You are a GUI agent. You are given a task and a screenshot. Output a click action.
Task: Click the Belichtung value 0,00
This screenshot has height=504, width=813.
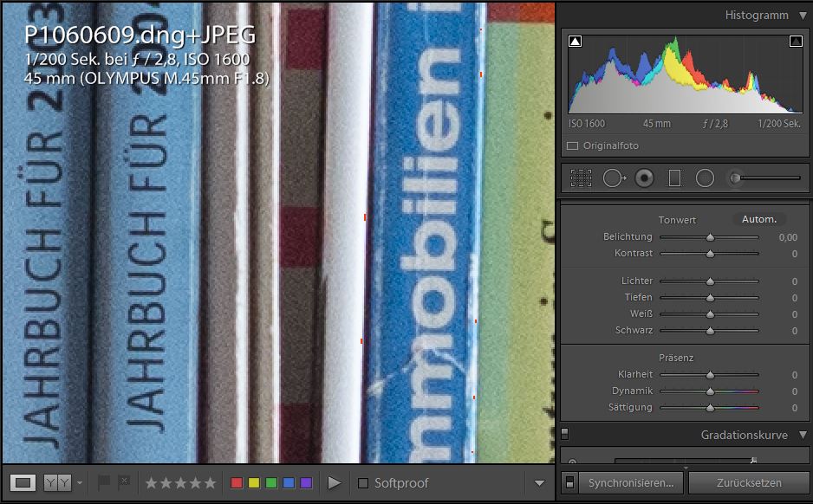pyautogui.click(x=788, y=237)
